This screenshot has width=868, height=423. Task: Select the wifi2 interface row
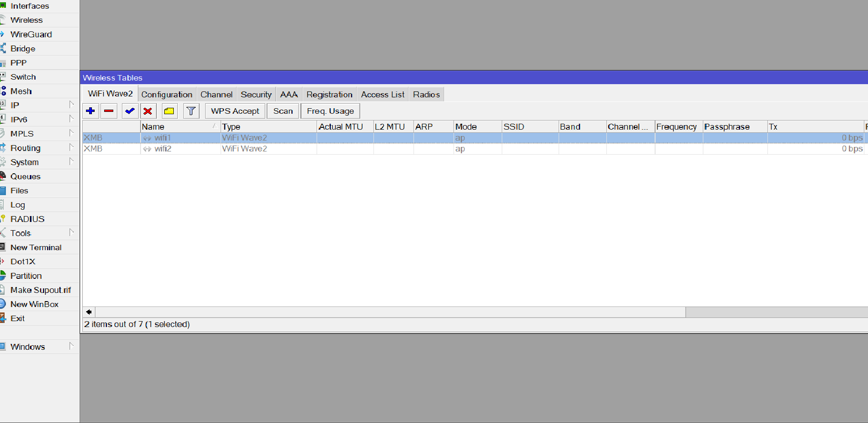pos(163,149)
